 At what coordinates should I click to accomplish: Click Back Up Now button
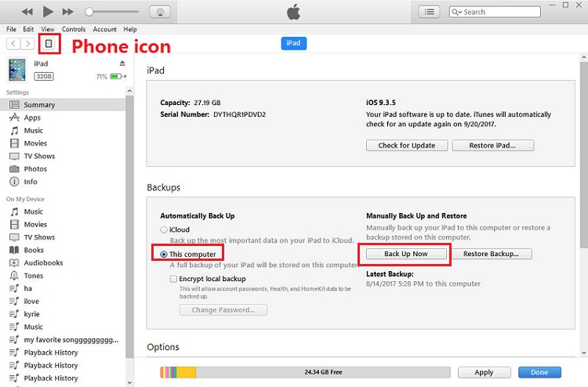(406, 254)
